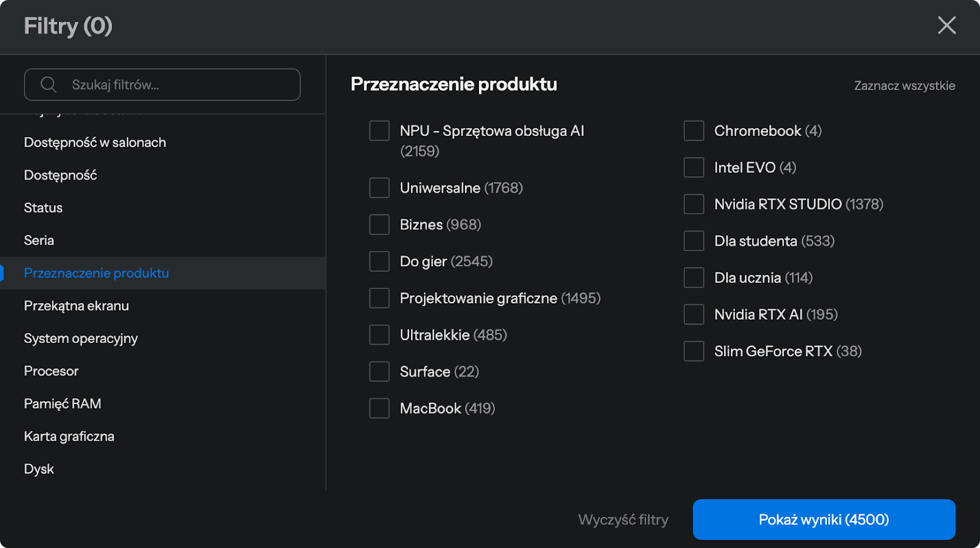The height and width of the screenshot is (548, 980).
Task: Select the Chromebook checkbox
Action: tap(693, 131)
